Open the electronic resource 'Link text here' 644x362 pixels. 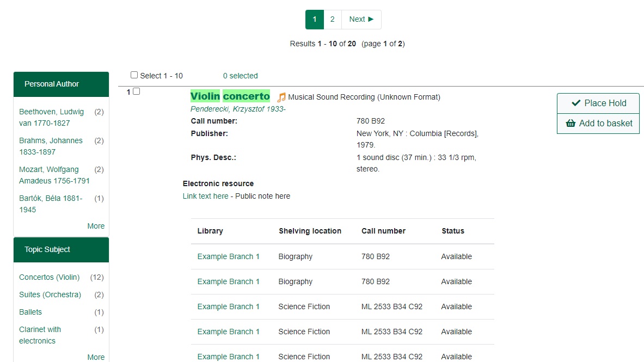205,197
